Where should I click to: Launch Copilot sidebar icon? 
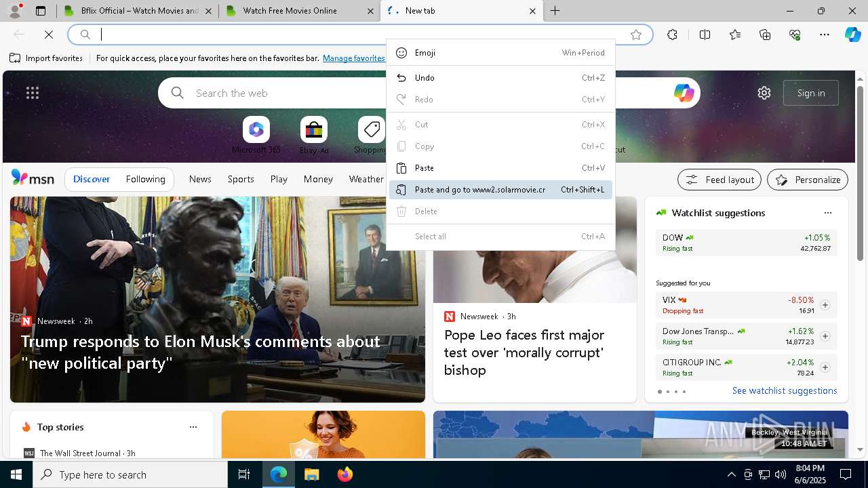point(853,35)
